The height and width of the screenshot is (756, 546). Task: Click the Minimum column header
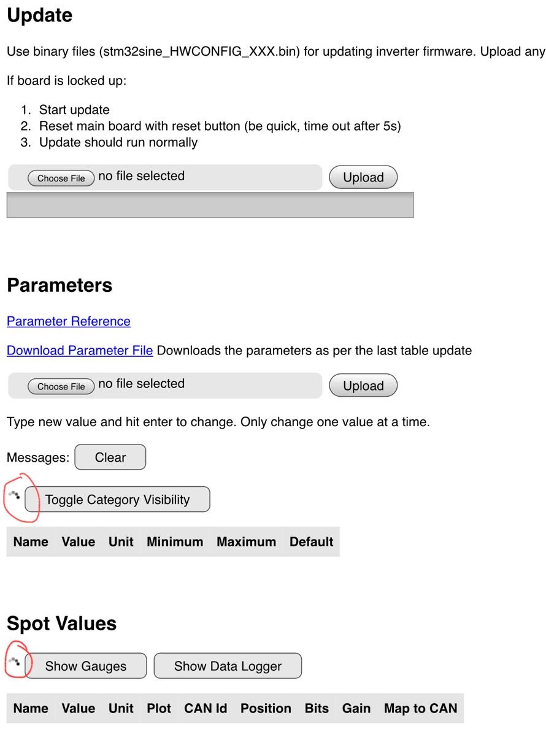175,542
